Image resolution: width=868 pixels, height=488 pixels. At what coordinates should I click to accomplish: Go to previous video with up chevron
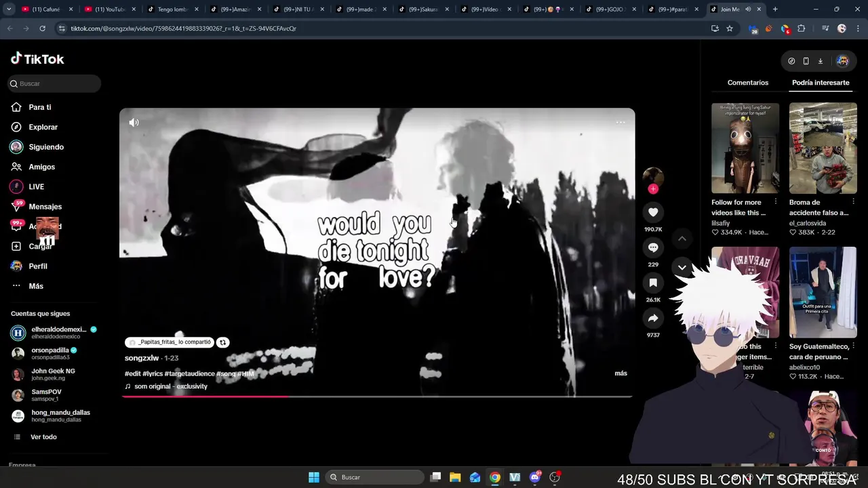(x=682, y=239)
